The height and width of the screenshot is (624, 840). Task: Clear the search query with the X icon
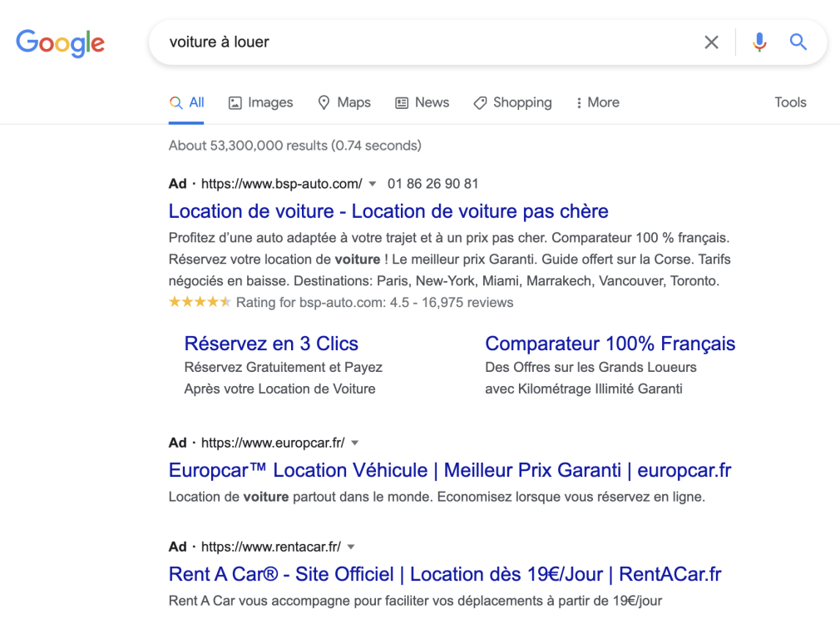coord(711,42)
